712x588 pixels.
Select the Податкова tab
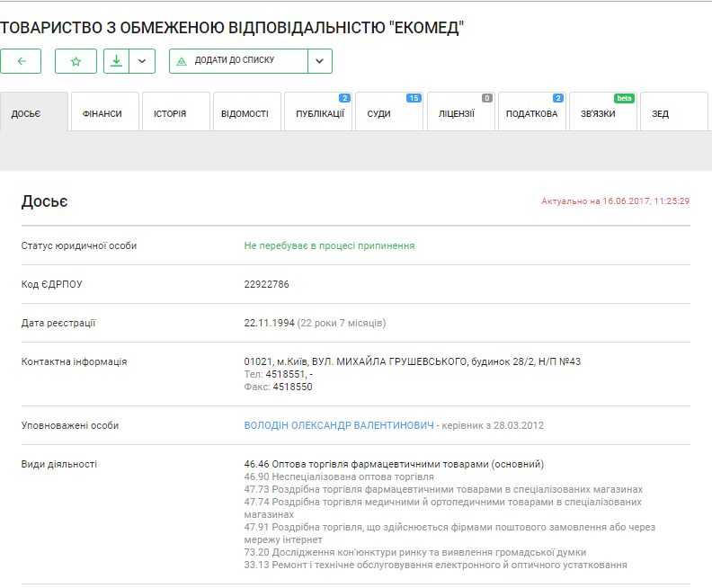tap(531, 113)
